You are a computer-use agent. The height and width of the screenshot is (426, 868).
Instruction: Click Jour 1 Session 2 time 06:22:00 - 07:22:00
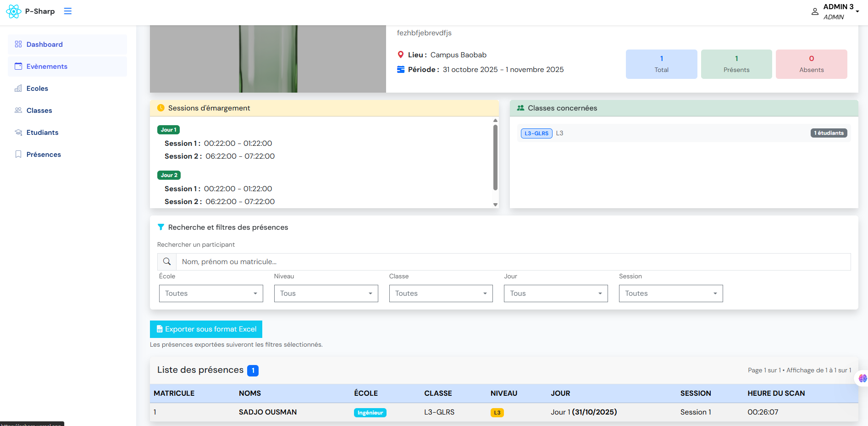(240, 156)
